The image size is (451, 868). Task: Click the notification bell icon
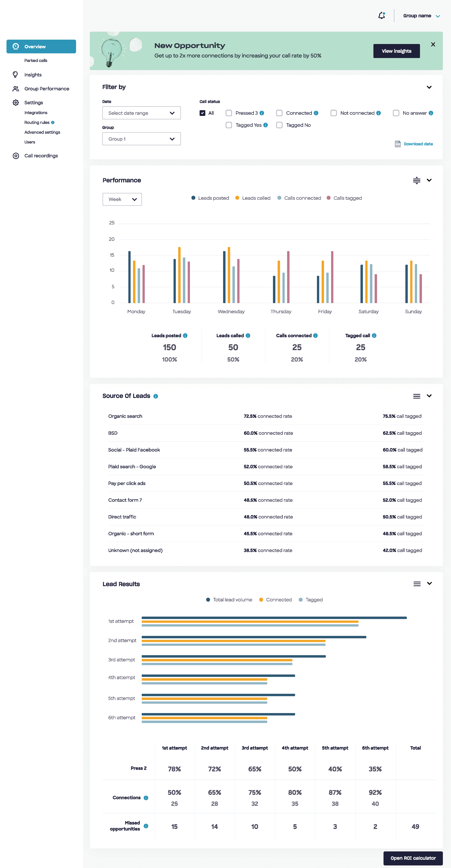point(382,16)
